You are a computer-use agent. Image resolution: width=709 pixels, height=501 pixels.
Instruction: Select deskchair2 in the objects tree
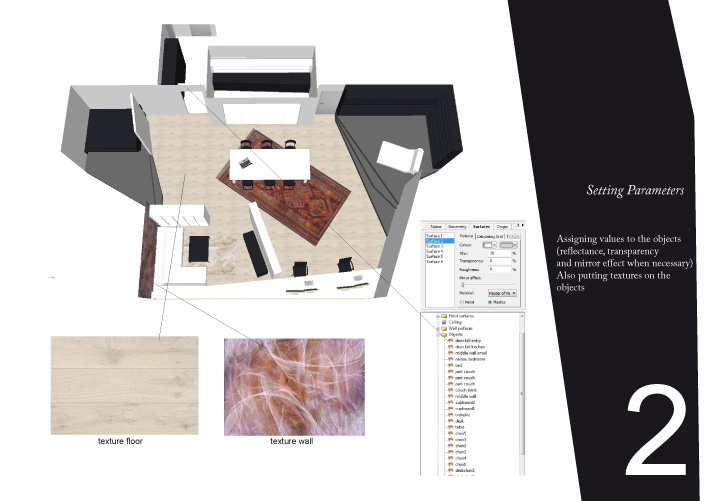tap(465, 470)
